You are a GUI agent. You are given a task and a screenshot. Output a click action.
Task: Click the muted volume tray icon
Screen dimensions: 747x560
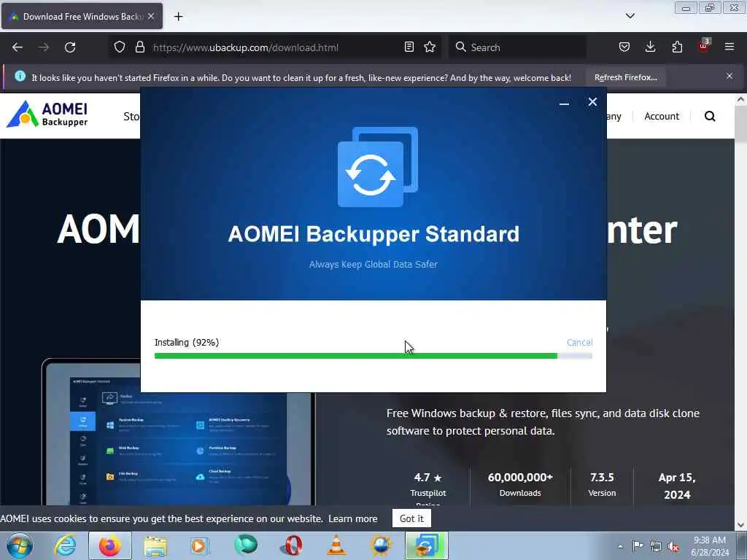673,546
